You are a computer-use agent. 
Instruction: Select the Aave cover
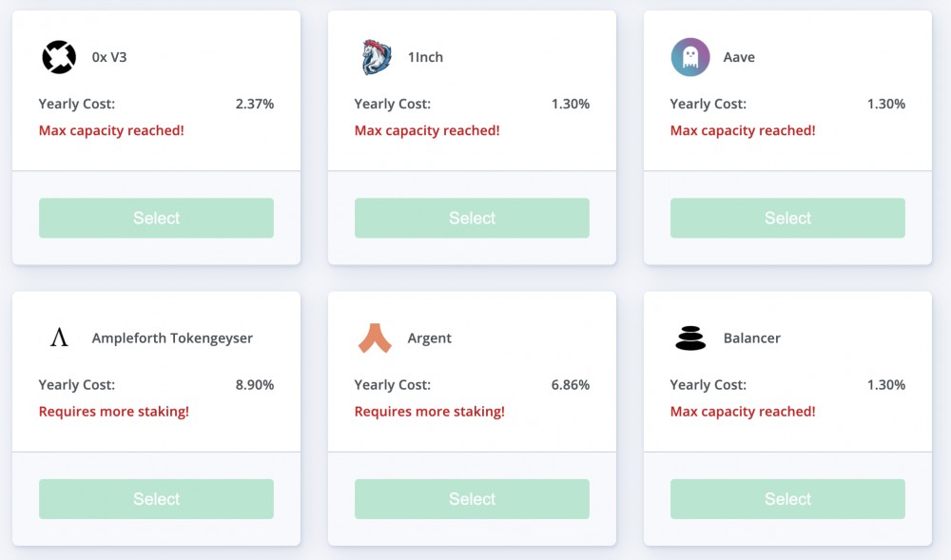pyautogui.click(x=787, y=218)
